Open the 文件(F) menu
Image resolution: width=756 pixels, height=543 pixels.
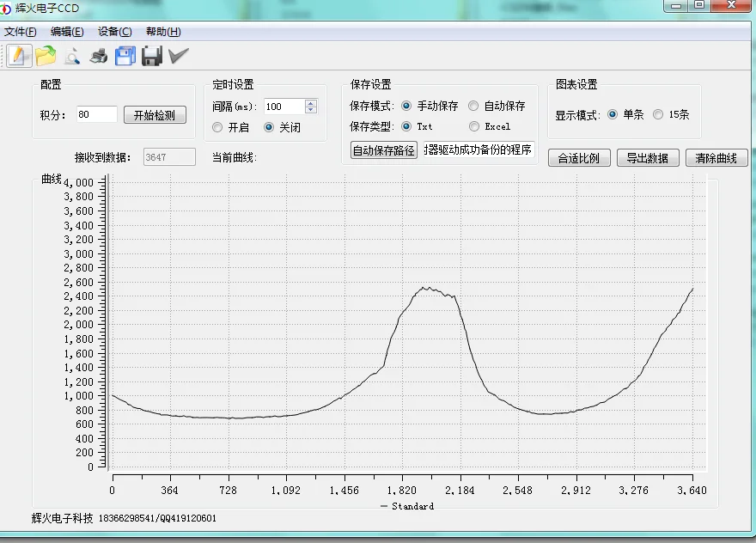[x=21, y=32]
